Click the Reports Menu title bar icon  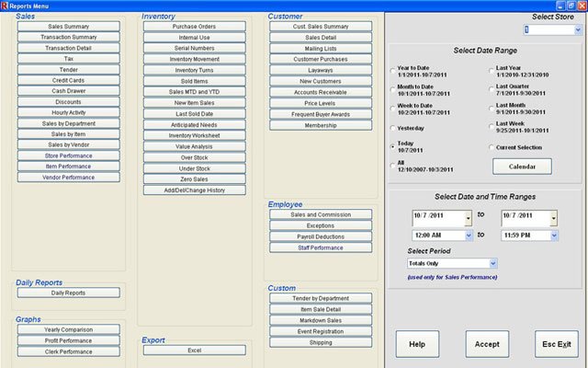5,5
